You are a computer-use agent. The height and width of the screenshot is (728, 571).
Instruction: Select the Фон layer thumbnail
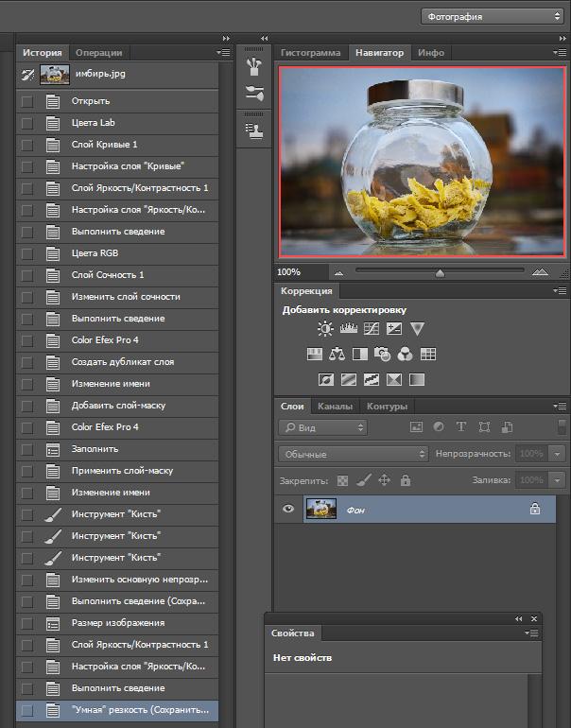point(320,510)
